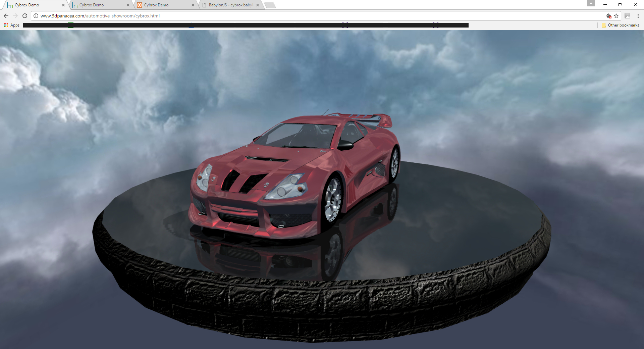Viewport: 644px width, 349px height.
Task: Open the Chrome three-dot menu
Action: [638, 16]
